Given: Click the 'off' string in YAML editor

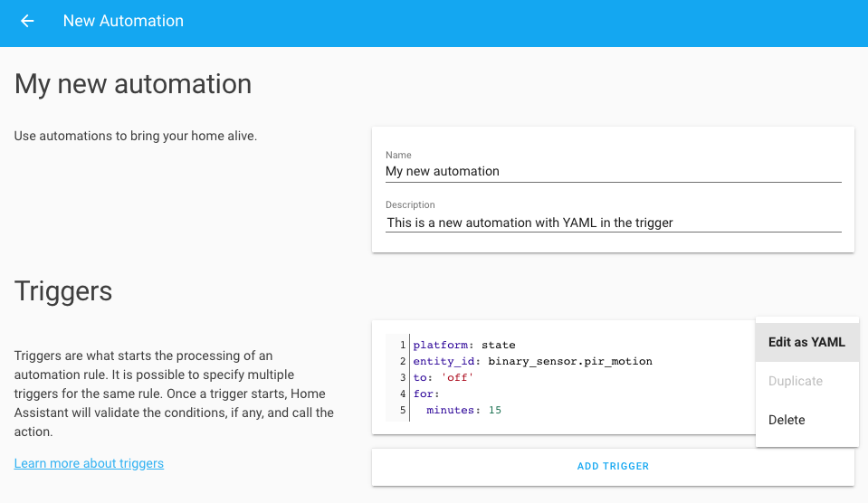Looking at the screenshot, I should click(457, 377).
